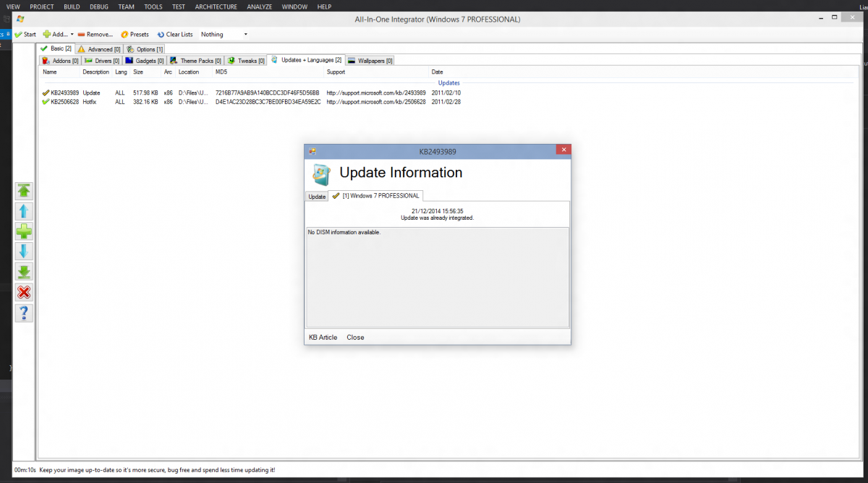The height and width of the screenshot is (483, 868).
Task: Sort by the MD5 column header
Action: 221,72
